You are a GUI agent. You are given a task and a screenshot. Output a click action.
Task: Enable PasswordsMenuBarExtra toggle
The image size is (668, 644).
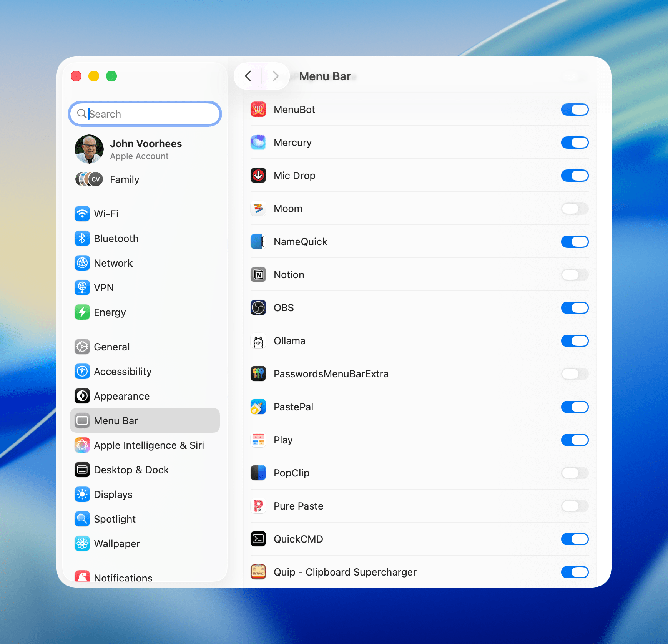[575, 374]
